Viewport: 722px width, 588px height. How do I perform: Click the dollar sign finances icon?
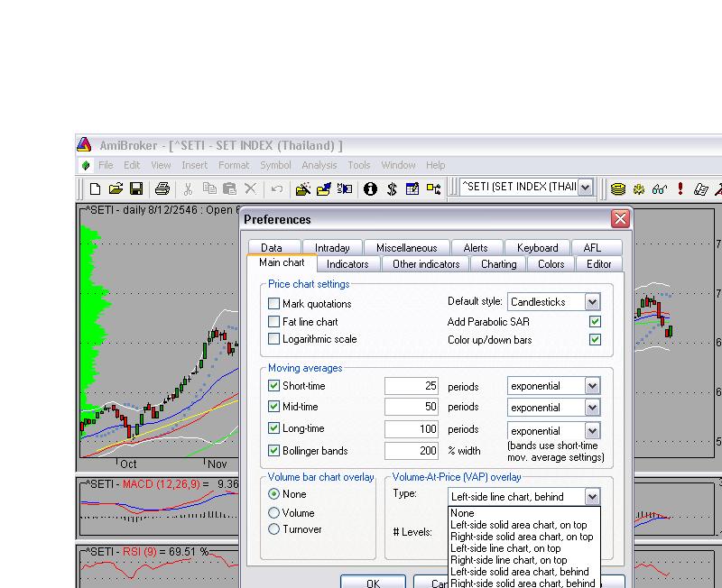(x=392, y=188)
